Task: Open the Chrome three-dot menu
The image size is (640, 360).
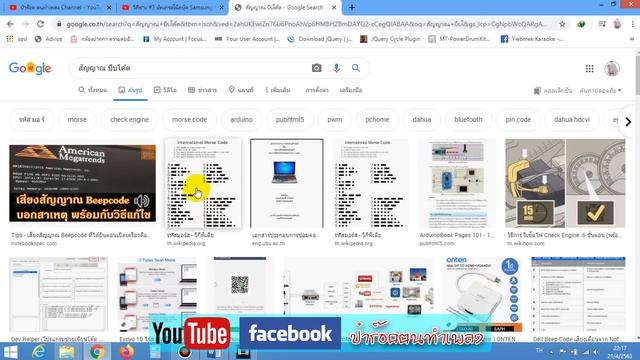Action: (x=633, y=24)
